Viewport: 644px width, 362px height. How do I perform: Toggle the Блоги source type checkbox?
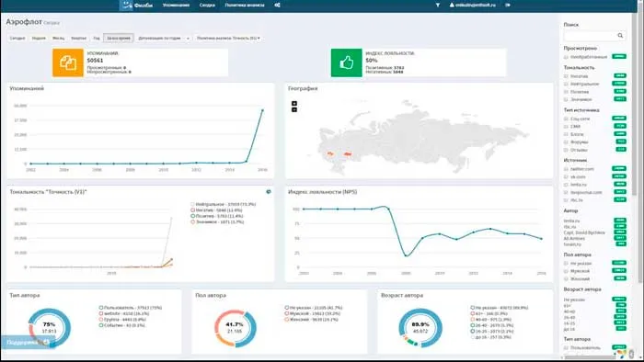point(566,134)
